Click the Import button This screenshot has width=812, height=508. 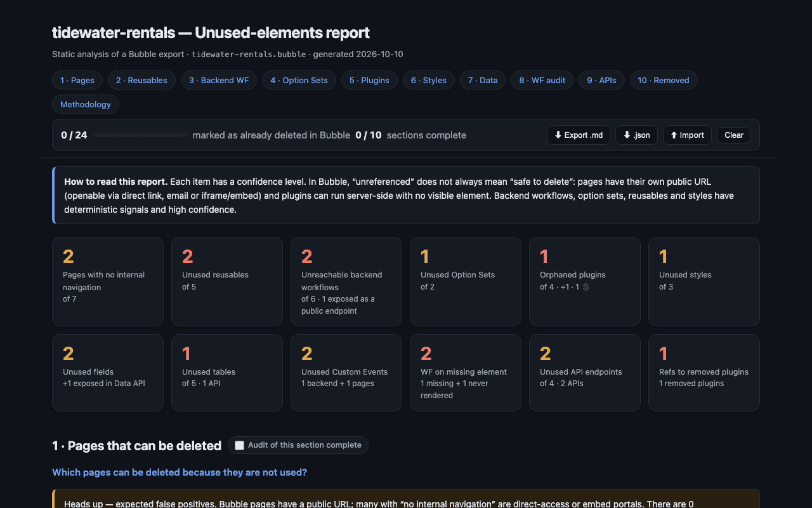pyautogui.click(x=687, y=135)
